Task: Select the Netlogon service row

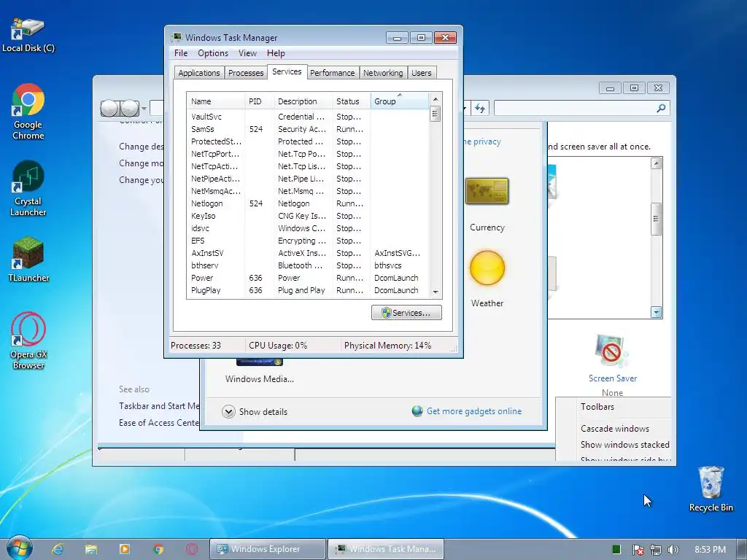Action: [x=308, y=203]
